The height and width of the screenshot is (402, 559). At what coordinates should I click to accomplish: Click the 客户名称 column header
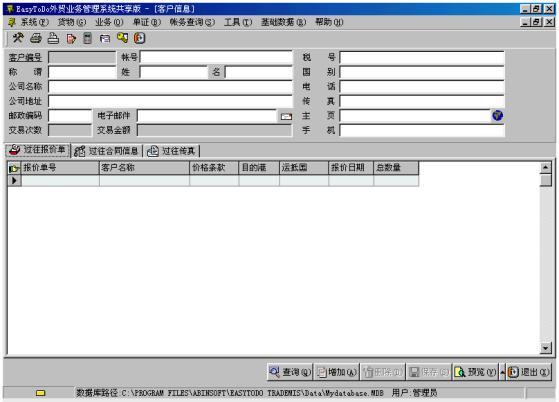[144, 168]
